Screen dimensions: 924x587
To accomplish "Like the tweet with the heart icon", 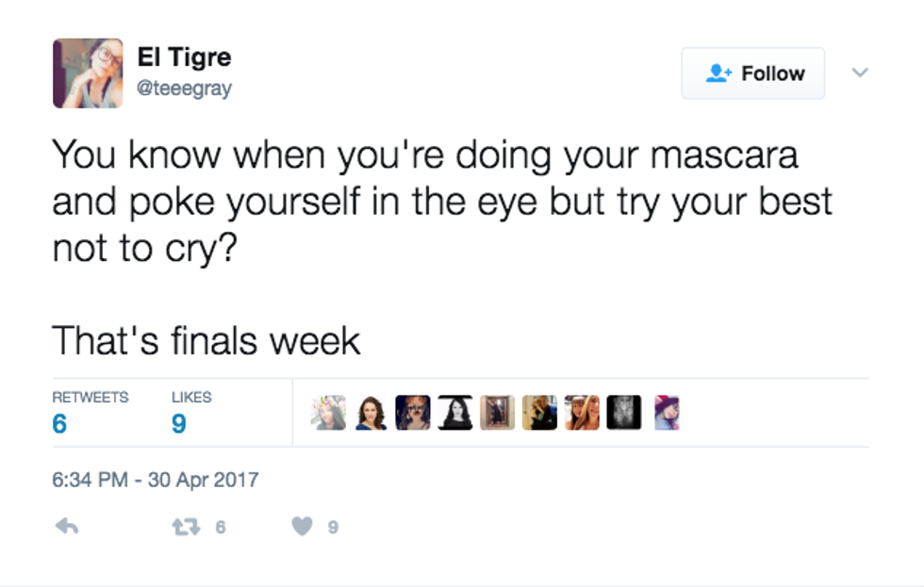I will point(301,528).
